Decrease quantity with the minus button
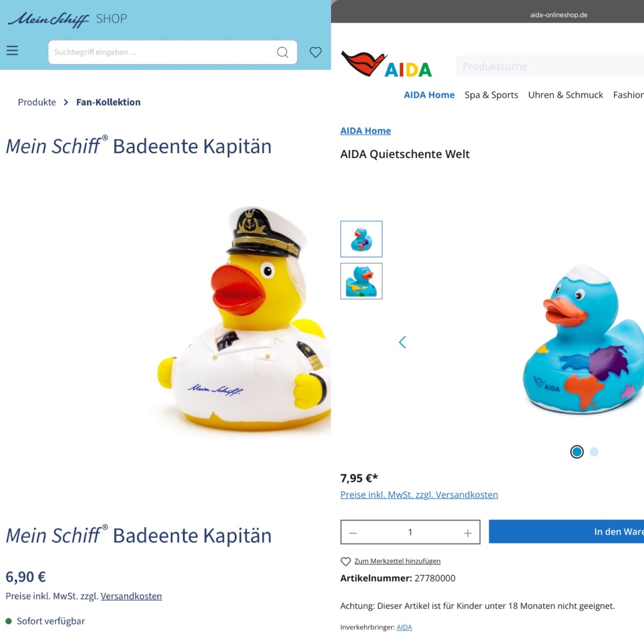This screenshot has height=644, width=644. pos(353,533)
